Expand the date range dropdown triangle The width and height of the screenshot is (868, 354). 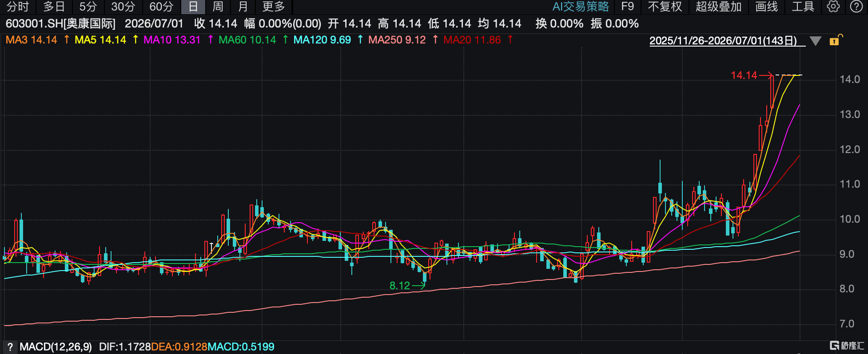pyautogui.click(x=815, y=41)
